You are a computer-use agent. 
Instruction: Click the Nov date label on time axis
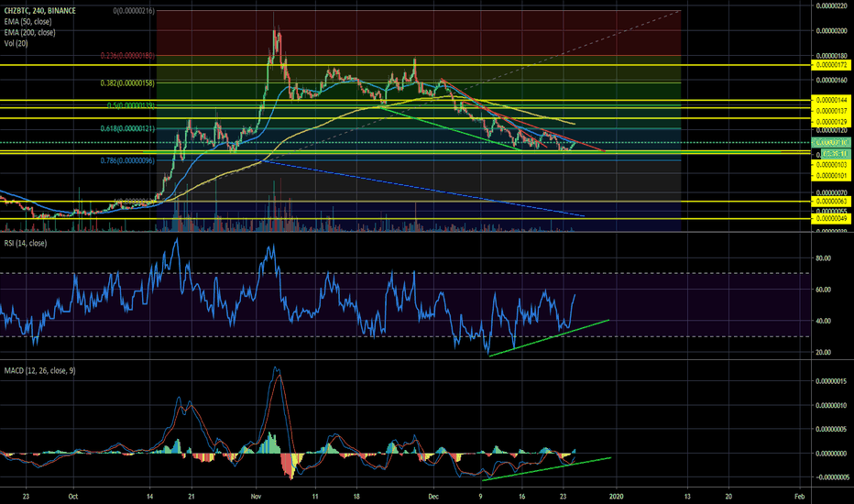coord(257,497)
